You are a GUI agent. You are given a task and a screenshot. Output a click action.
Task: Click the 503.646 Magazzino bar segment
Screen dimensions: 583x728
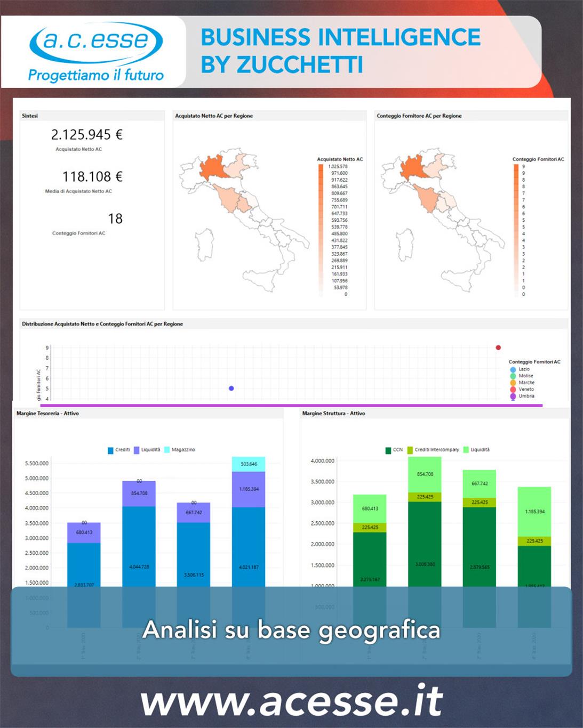249,464
